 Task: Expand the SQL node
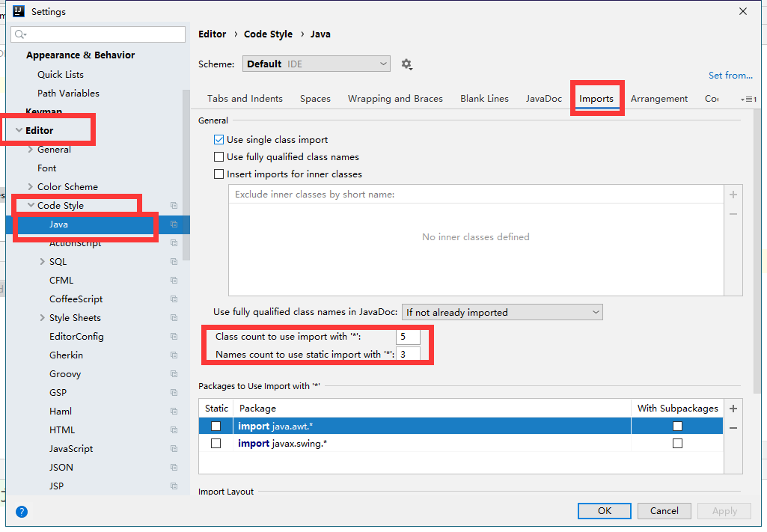pos(42,262)
